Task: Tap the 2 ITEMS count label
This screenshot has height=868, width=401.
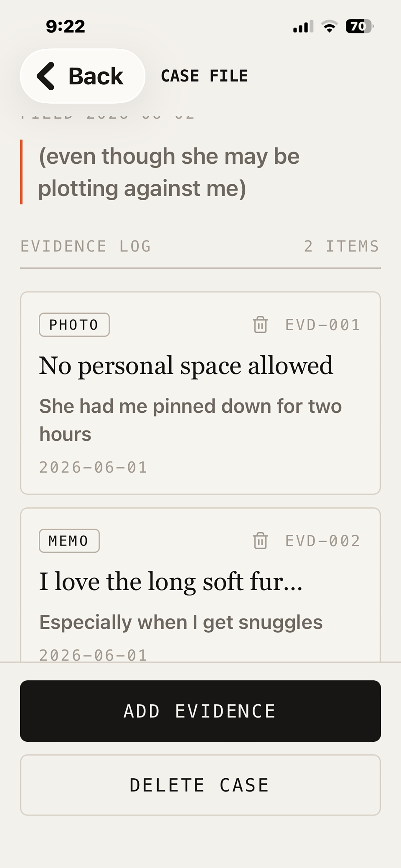Action: 341,246
